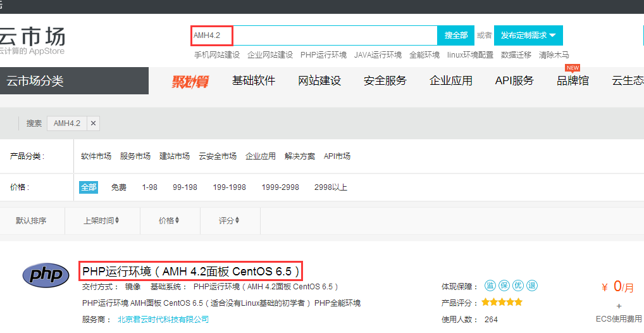Open the 企业应用 menu
Image resolution: width=644 pixels, height=333 pixels.
tap(450, 80)
